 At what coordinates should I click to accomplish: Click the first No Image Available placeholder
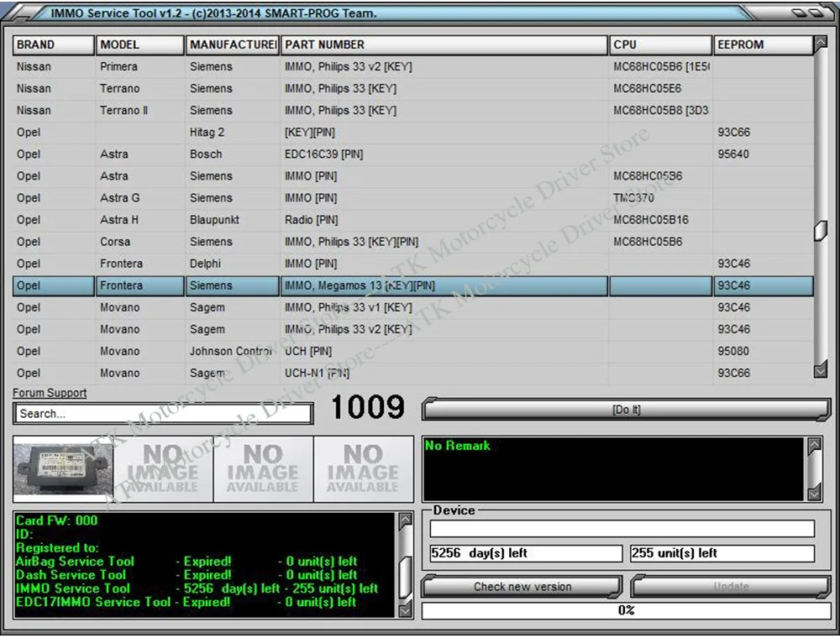tap(163, 469)
